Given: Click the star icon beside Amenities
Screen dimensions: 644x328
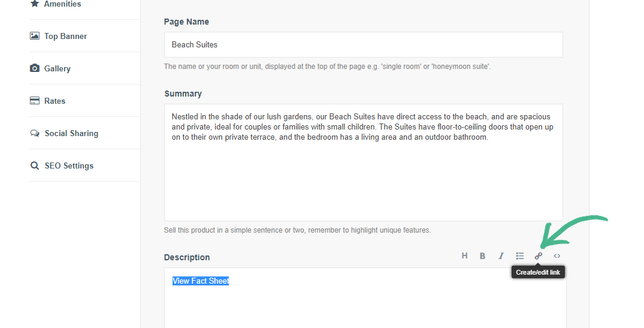Looking at the screenshot, I should pos(35,4).
